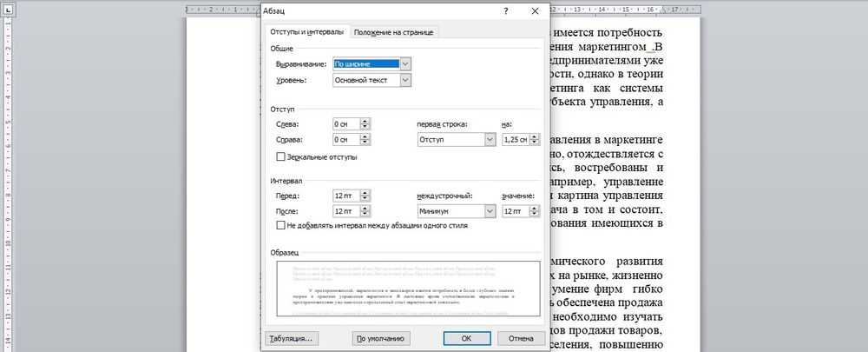Viewport: 868px width, 352px height.
Task: Open the первая строка dropdown
Action: tap(490, 140)
